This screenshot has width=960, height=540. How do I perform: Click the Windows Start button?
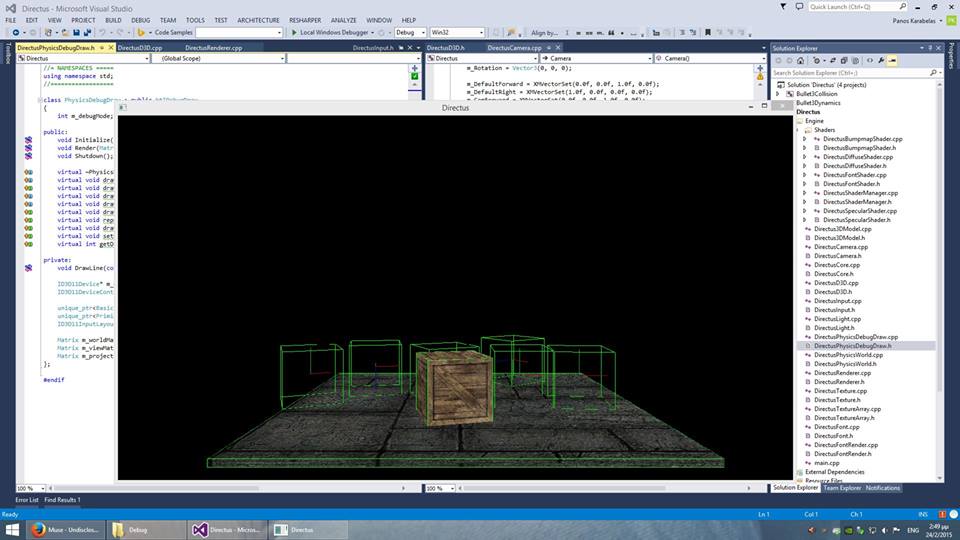click(12, 530)
